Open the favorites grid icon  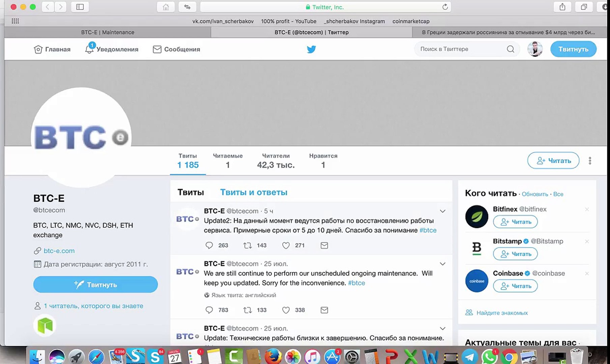15,21
